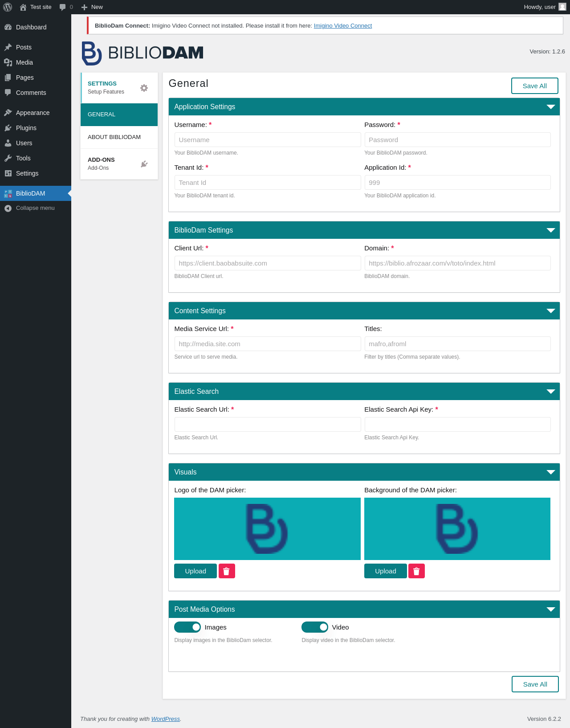
Task: Click the Media Service Url field
Action: (x=268, y=344)
